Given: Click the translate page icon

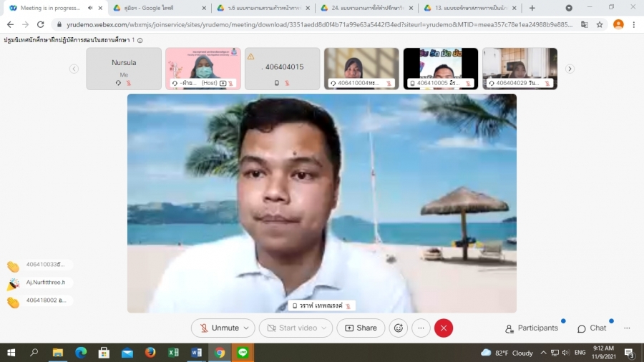Looking at the screenshot, I should point(584,24).
